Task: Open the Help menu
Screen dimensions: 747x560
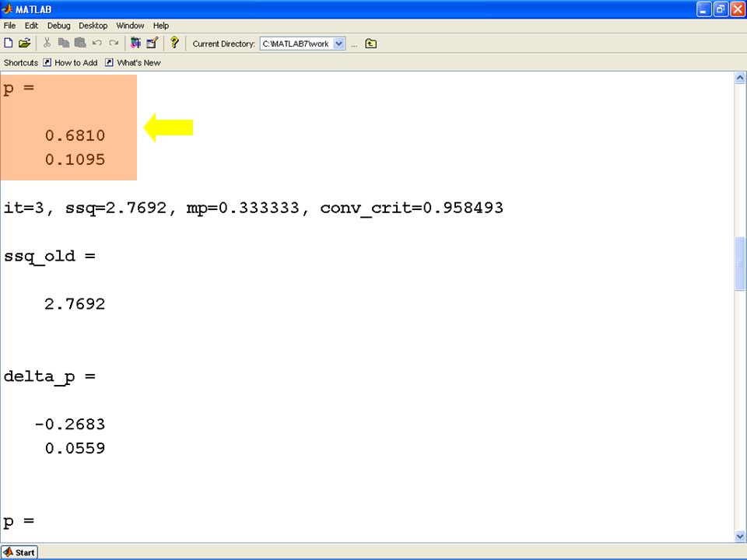Action: pyautogui.click(x=161, y=26)
